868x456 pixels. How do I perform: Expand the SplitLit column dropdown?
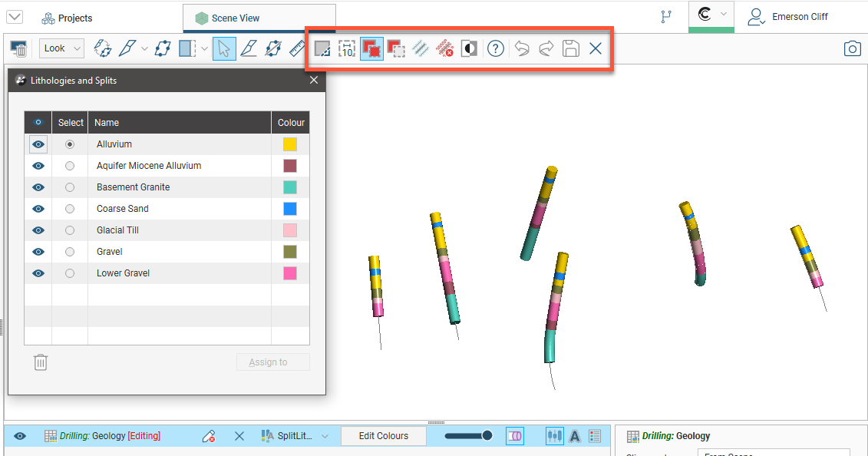click(x=325, y=436)
